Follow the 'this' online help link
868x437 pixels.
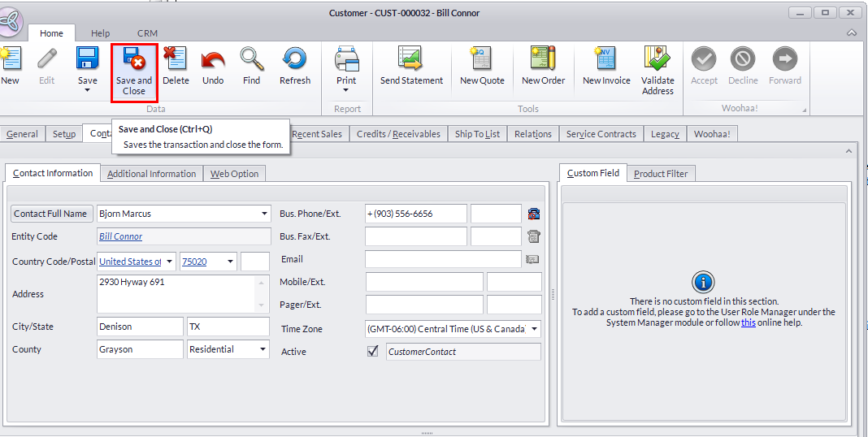point(748,322)
